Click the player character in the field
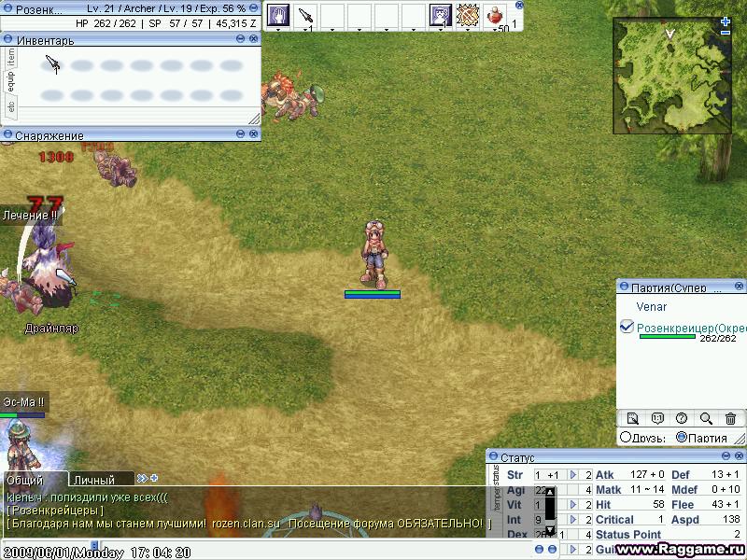The width and height of the screenshot is (747, 560). [374, 254]
